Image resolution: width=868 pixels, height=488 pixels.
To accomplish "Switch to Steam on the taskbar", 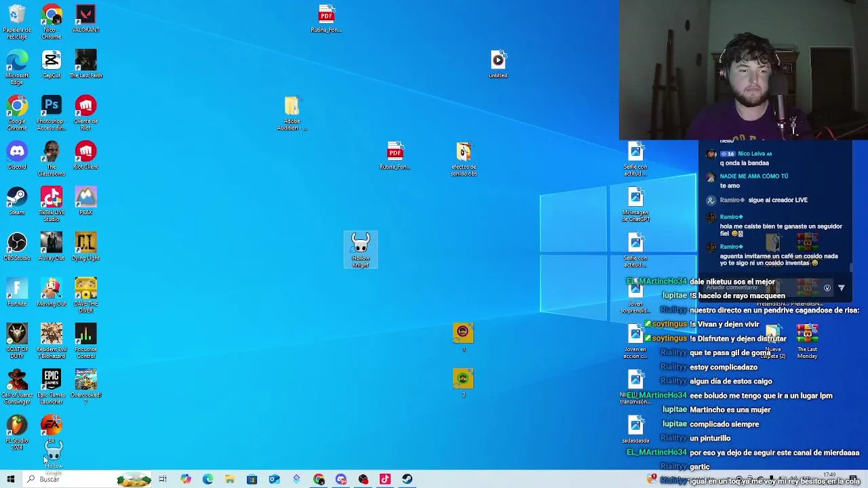I will (x=407, y=479).
